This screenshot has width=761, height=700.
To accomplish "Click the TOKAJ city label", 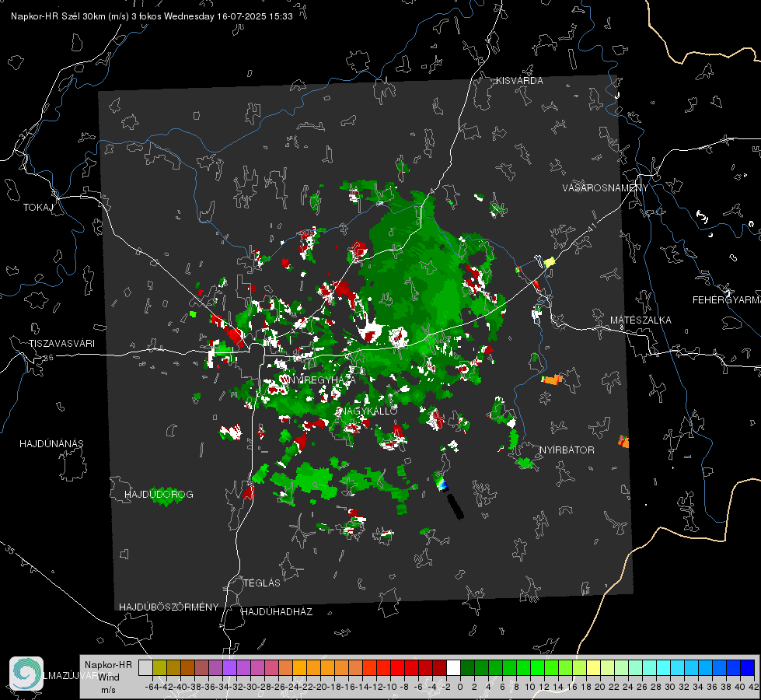I will tap(38, 208).
